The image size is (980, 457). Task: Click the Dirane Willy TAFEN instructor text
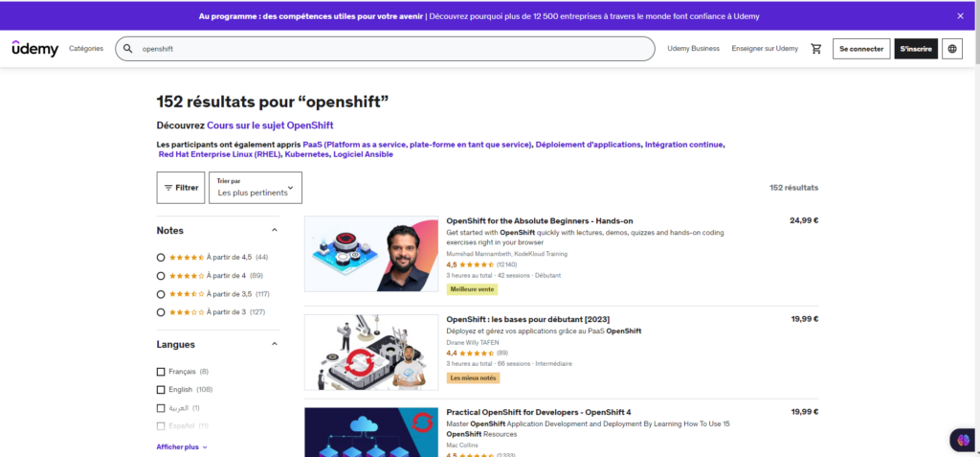tap(475, 342)
